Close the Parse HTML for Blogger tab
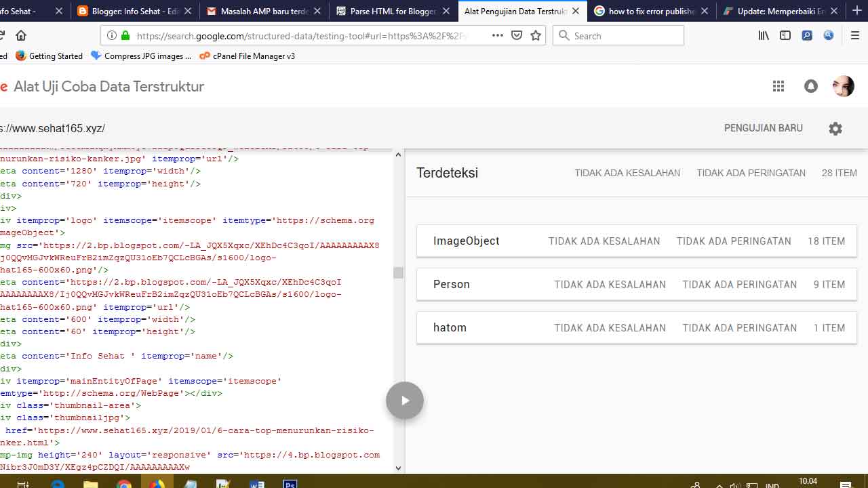This screenshot has width=868, height=488. coord(446,11)
